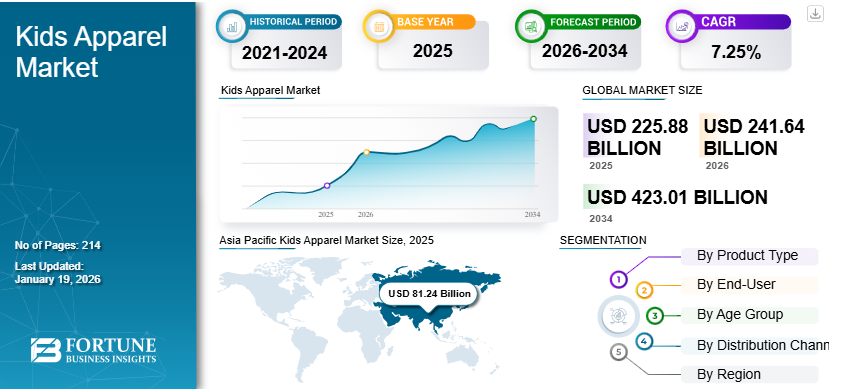Image resolution: width=844 pixels, height=391 pixels.
Task: Click the segmentation number 5 circle
Action: [618, 352]
